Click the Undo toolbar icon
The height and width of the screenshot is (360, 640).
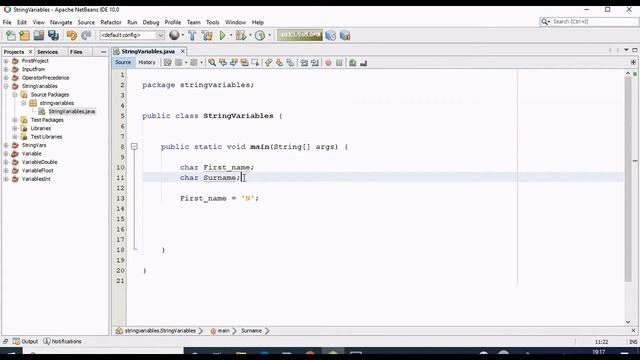click(x=72, y=36)
